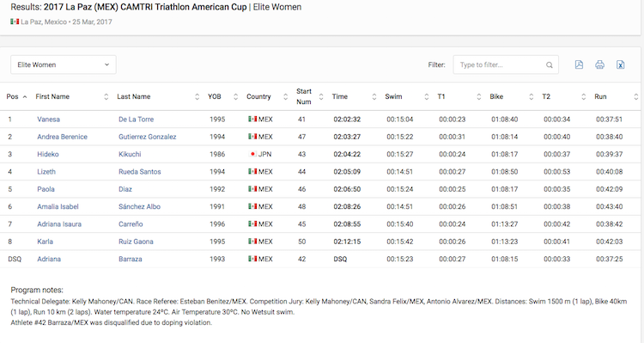
Task: Click the MEX flag in Vanesa's row
Action: [x=252, y=119]
